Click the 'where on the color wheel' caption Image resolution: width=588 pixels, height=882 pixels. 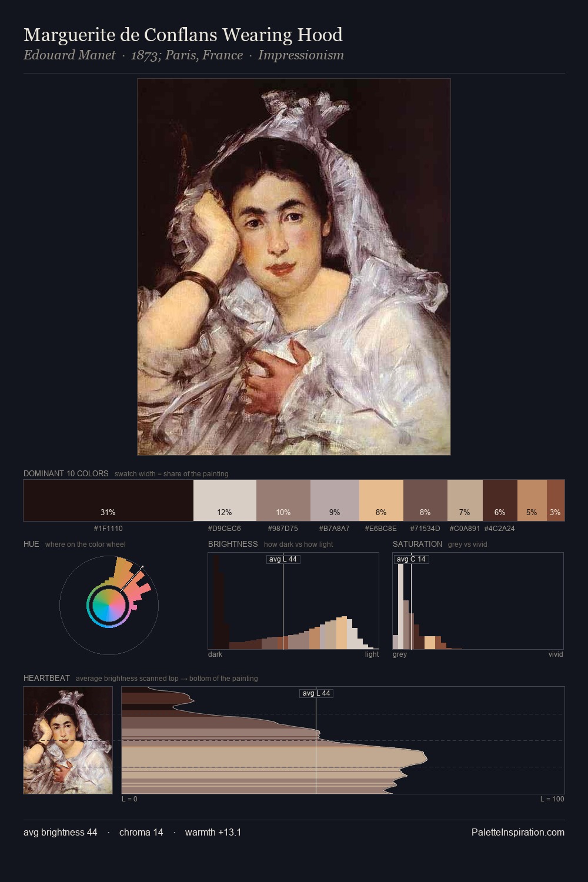[x=85, y=544]
